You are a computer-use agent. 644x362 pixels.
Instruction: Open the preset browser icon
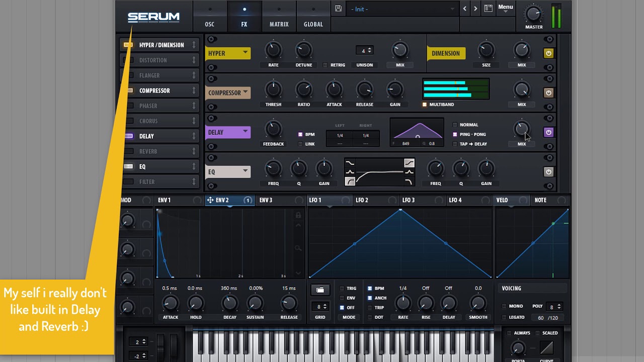pyautogui.click(x=488, y=9)
